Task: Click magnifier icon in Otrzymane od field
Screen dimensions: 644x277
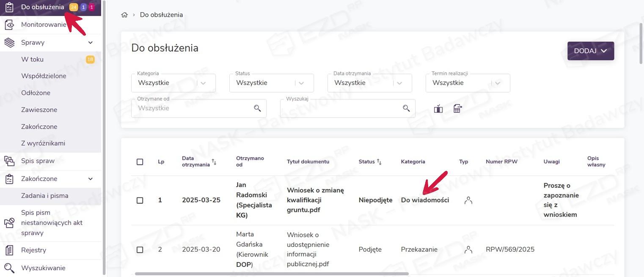Action: point(257,108)
